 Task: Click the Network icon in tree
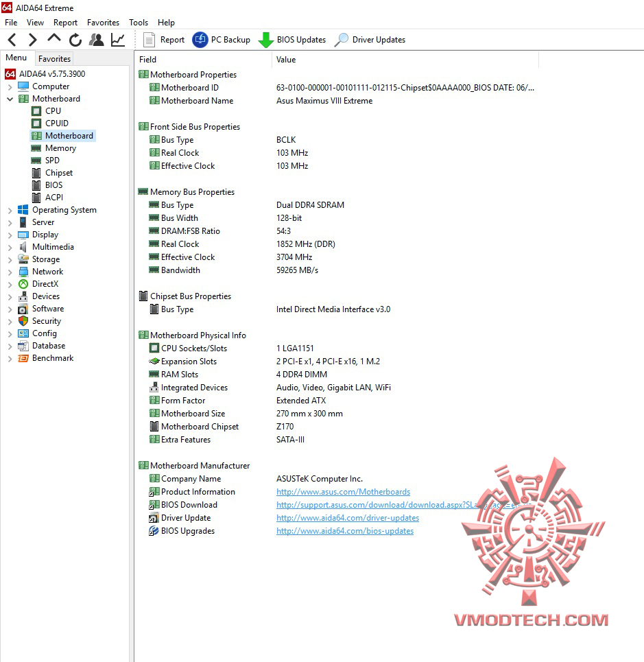point(23,272)
